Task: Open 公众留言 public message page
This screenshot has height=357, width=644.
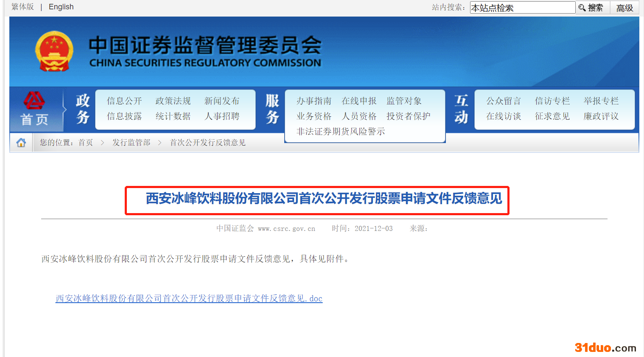Action: click(x=504, y=101)
